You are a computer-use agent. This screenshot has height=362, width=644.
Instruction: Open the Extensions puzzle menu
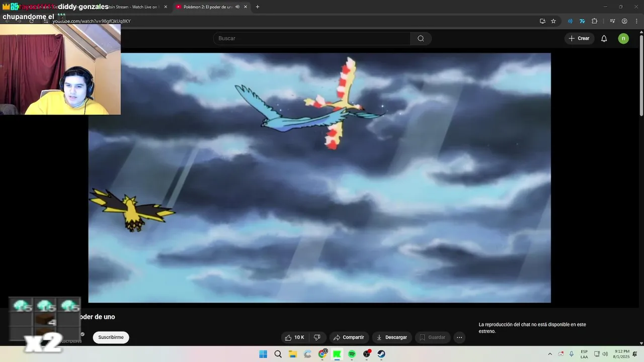[594, 21]
